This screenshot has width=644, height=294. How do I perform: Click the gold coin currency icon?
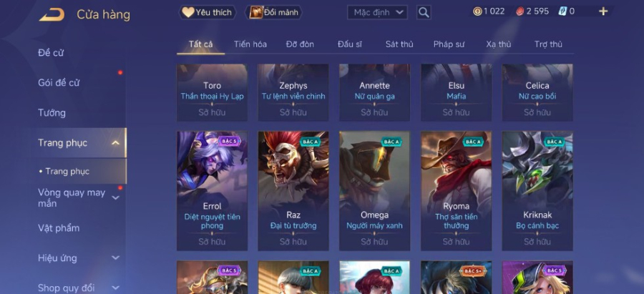(477, 11)
